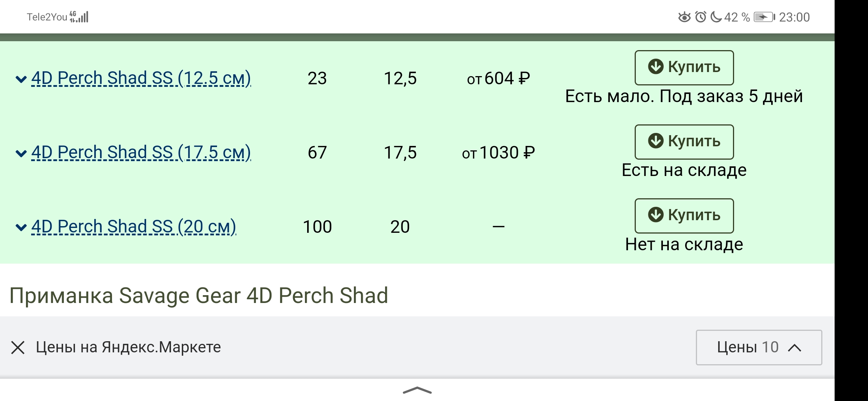The height and width of the screenshot is (401, 868).
Task: Tap the alarm clock status icon
Action: point(700,17)
